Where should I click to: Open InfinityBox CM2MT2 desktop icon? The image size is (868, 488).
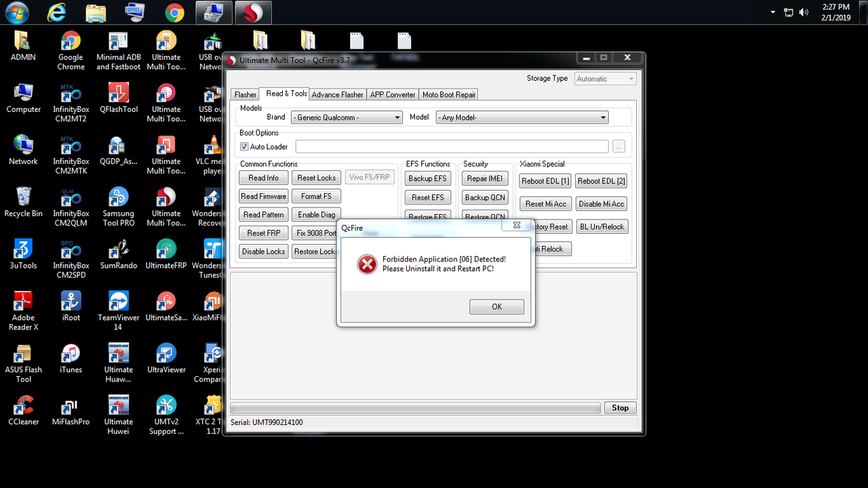[x=71, y=103]
